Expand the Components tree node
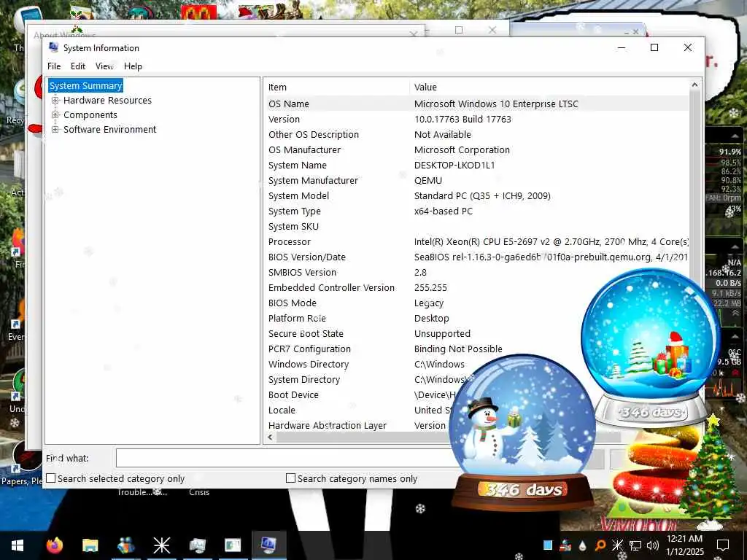 pyautogui.click(x=55, y=114)
